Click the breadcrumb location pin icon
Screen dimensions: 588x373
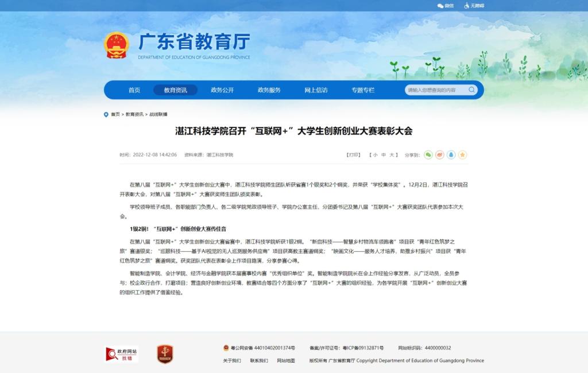106,114
